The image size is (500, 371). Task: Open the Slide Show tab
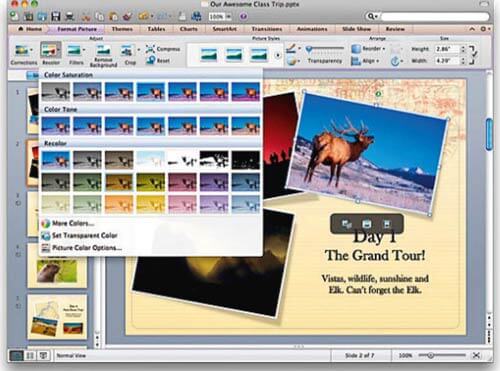356,29
